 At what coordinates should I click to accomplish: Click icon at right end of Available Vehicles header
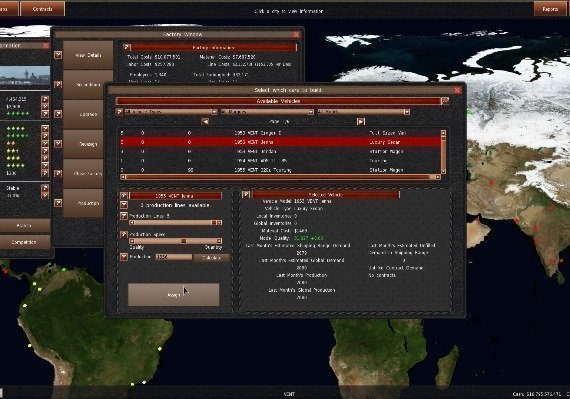445,101
